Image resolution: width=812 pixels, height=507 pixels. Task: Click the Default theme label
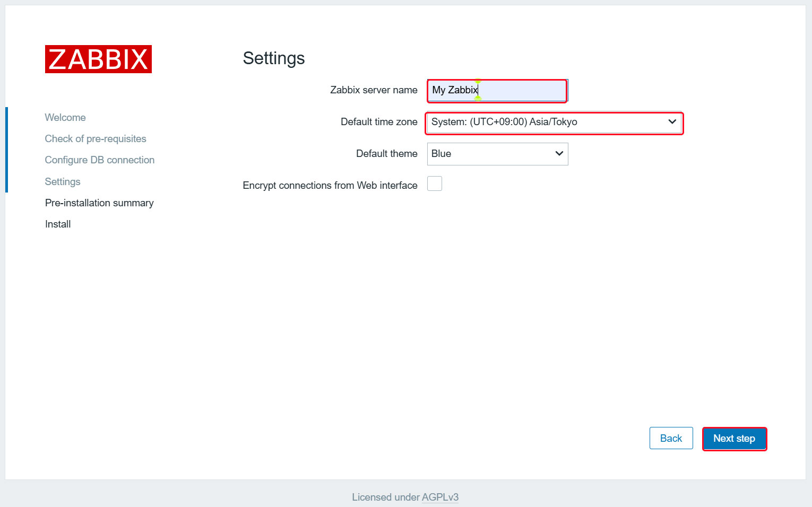(x=386, y=154)
